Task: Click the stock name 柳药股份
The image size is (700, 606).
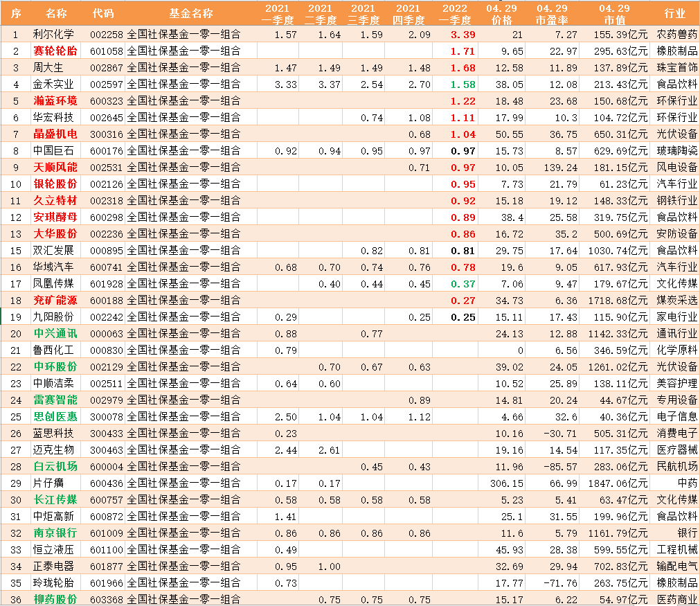Action: coord(55,599)
